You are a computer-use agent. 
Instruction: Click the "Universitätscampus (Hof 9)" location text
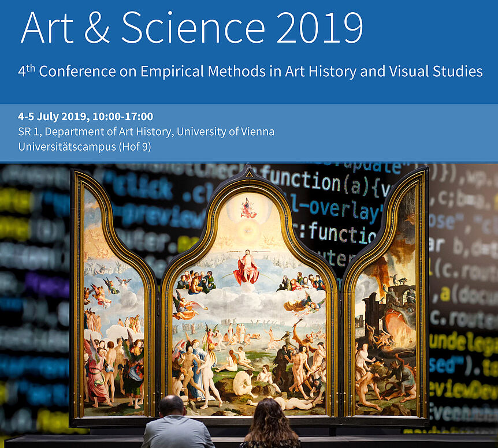point(84,147)
